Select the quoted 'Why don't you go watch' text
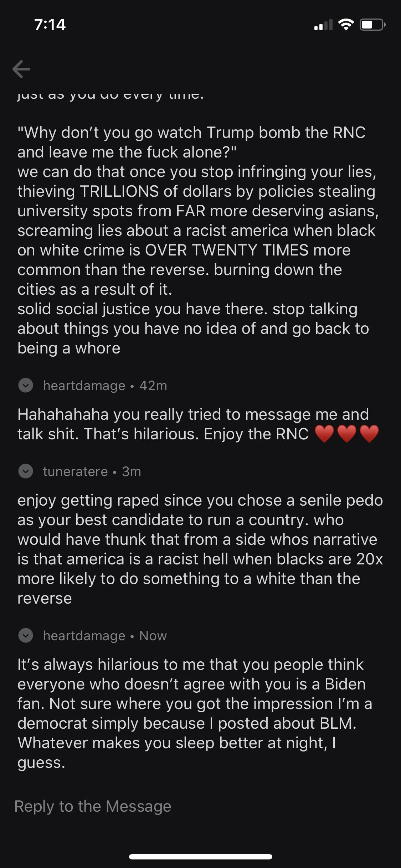401x868 pixels. click(191, 142)
